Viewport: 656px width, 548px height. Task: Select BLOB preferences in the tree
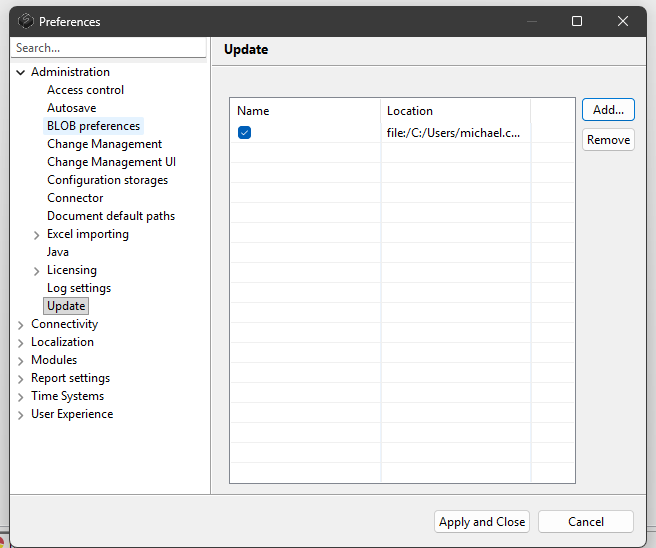tap(93, 126)
